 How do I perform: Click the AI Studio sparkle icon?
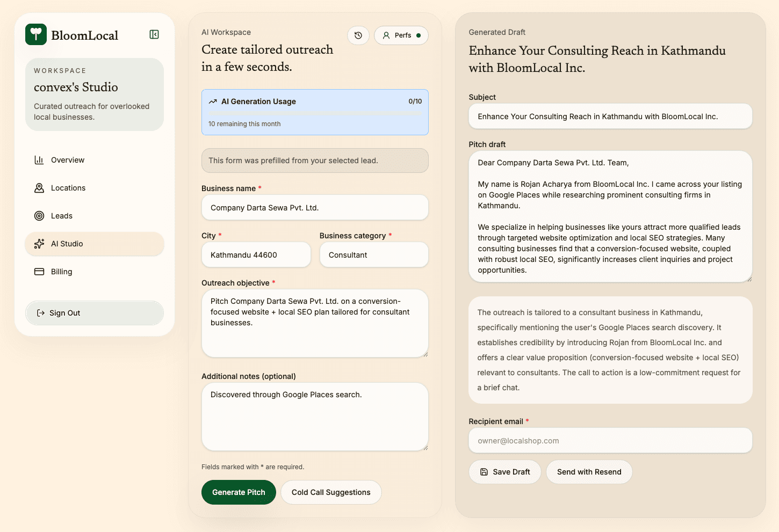[x=39, y=244]
